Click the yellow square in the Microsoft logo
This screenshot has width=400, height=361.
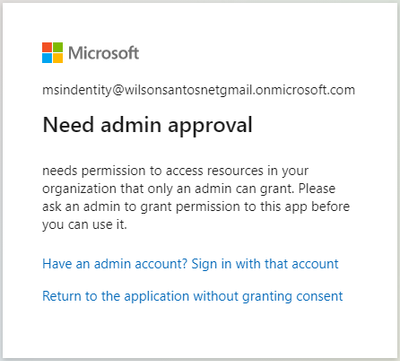pyautogui.click(x=58, y=58)
